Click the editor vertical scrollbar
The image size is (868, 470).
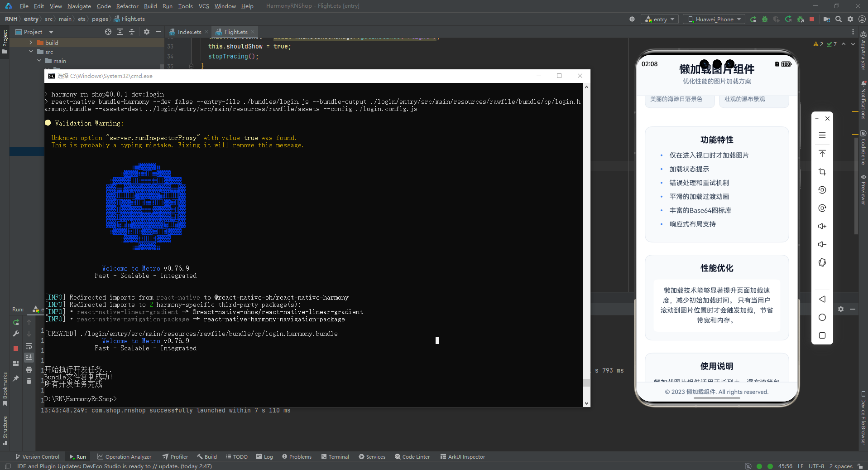tap(856, 186)
